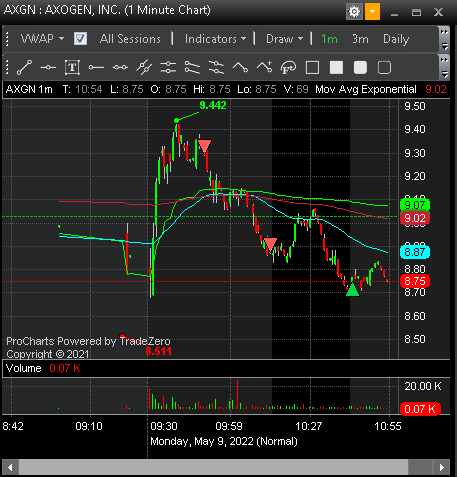Screen dimensions: 457x477
Task: Select the diverging lines fan tool
Action: coord(192,68)
